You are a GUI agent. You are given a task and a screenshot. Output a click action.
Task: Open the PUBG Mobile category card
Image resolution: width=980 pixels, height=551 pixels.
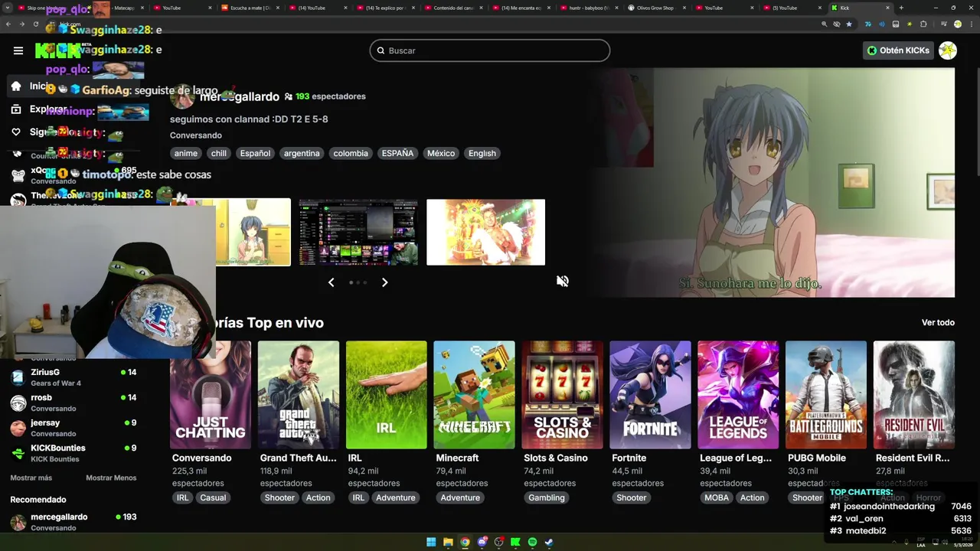pos(826,395)
